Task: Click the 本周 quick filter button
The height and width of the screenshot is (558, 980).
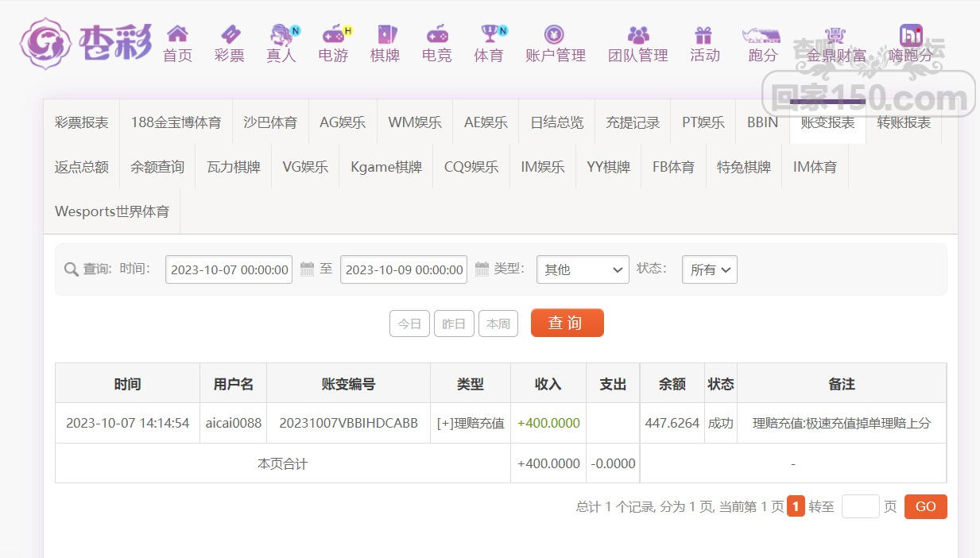Action: tap(498, 324)
